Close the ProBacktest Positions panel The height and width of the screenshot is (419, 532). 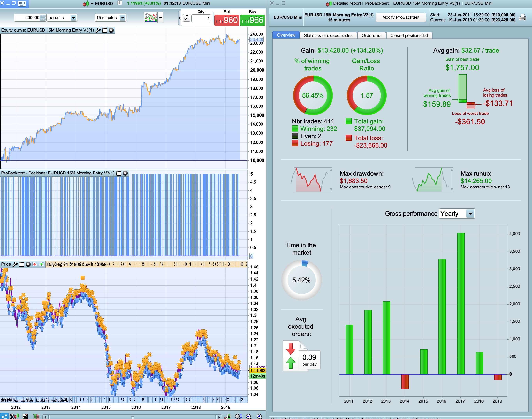coord(125,173)
